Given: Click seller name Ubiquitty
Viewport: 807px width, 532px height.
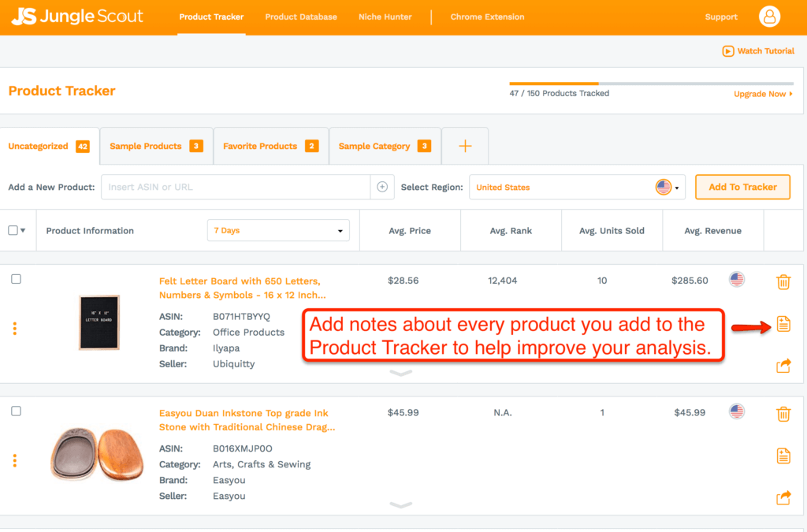Looking at the screenshot, I should (x=233, y=364).
